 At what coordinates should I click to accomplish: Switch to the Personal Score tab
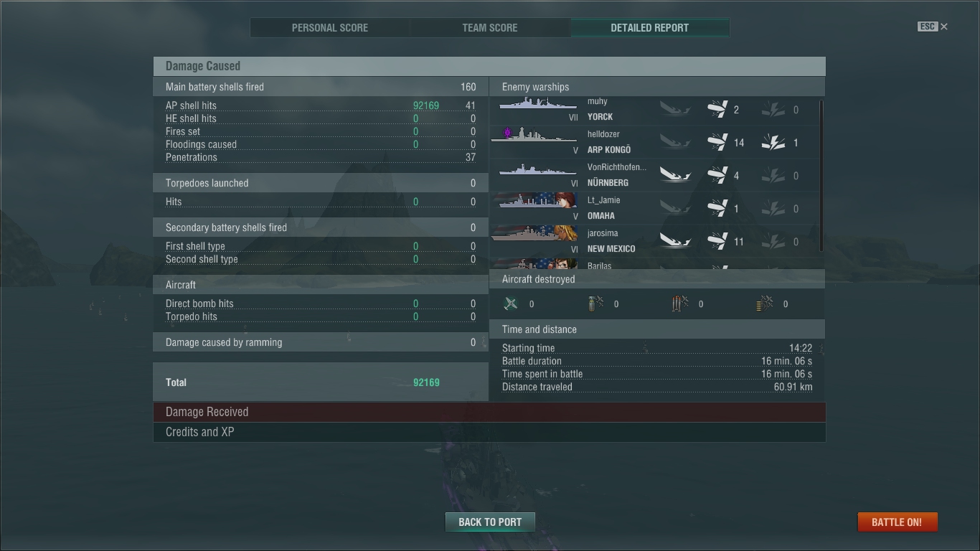coord(330,28)
